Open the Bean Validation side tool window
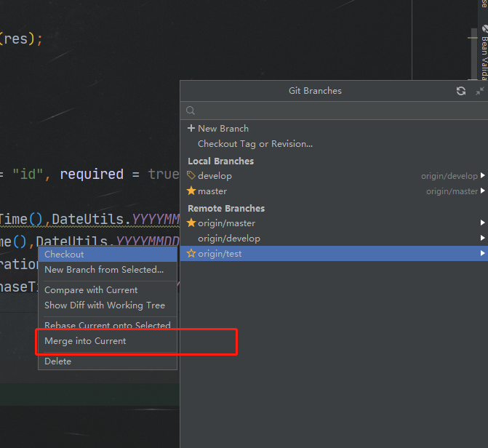 (484, 53)
